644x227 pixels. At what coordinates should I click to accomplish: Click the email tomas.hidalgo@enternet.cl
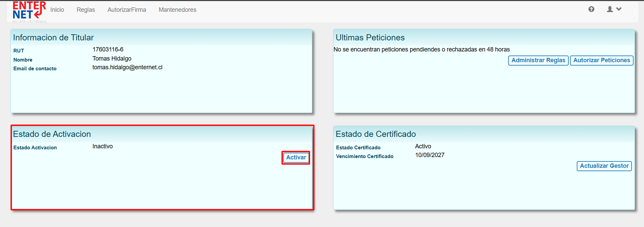[x=127, y=67]
